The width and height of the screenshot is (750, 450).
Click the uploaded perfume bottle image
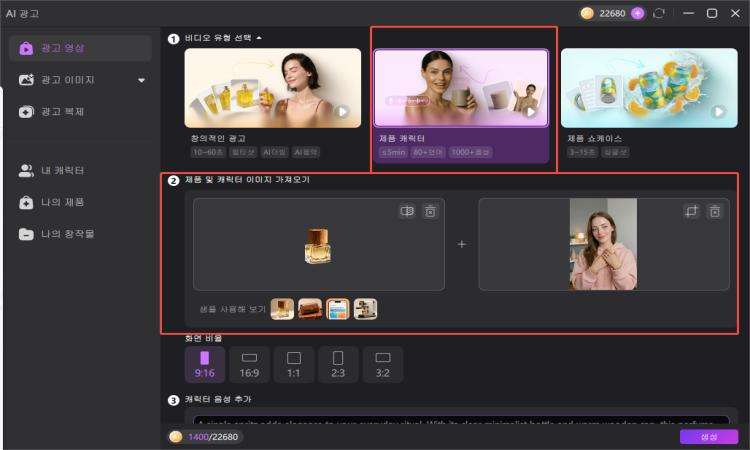coord(318,246)
